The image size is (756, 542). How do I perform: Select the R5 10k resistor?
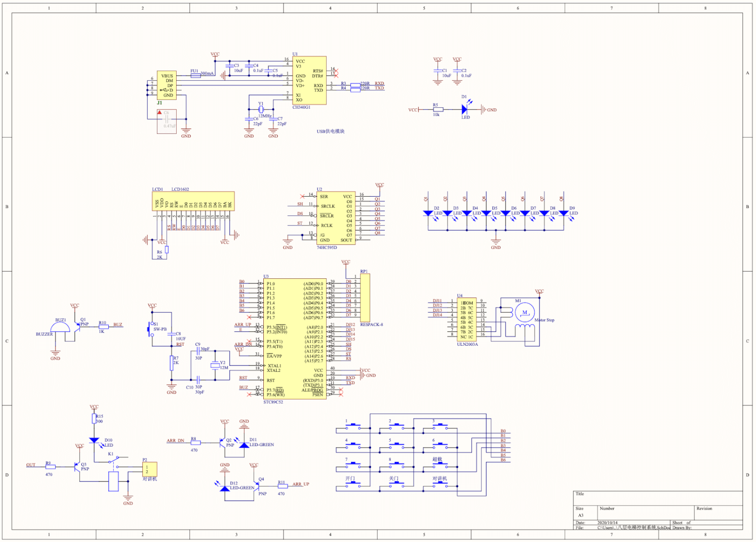(x=438, y=110)
